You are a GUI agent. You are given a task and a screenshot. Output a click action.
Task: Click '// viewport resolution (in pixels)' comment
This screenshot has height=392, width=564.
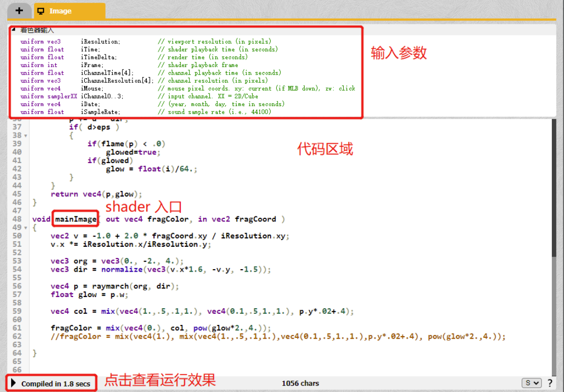[x=215, y=41]
